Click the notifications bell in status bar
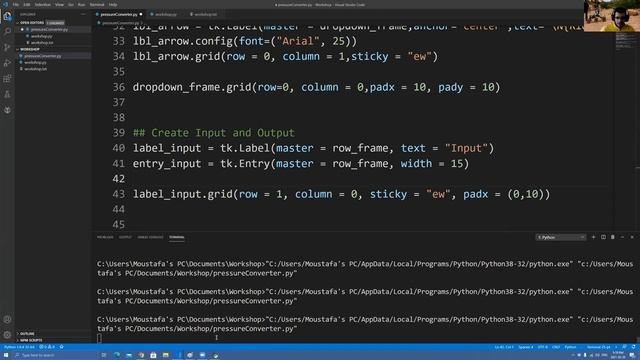 pos(633,347)
